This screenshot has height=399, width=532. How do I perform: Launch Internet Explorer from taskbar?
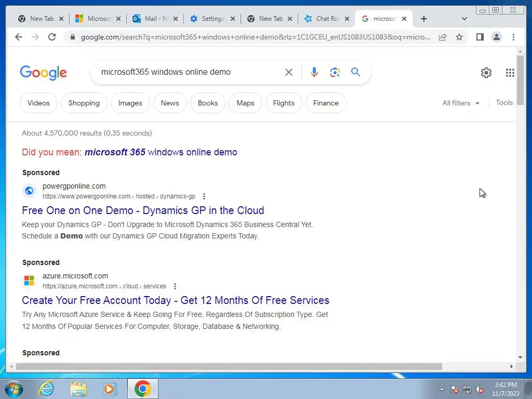[x=46, y=389]
